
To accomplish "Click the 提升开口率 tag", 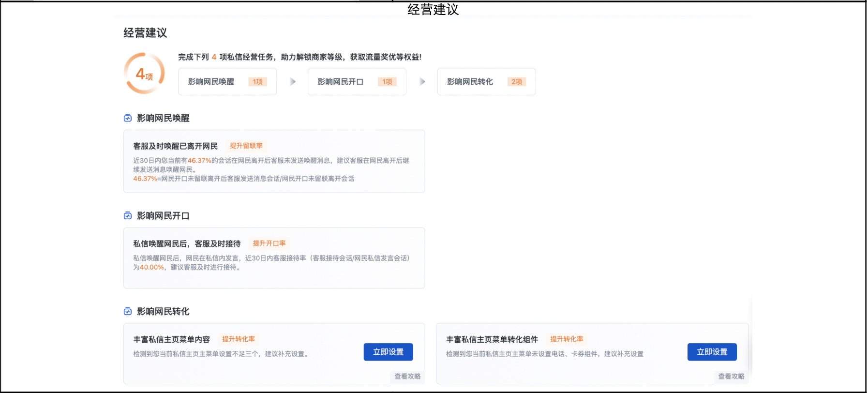I will (x=269, y=243).
